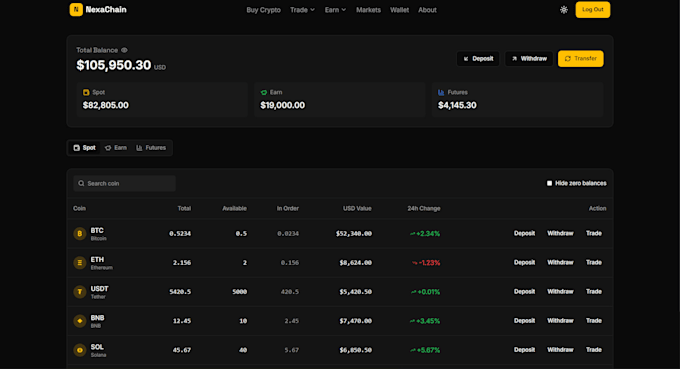Click the SOL total 45.67
This screenshot has width=680, height=369.
[182, 350]
